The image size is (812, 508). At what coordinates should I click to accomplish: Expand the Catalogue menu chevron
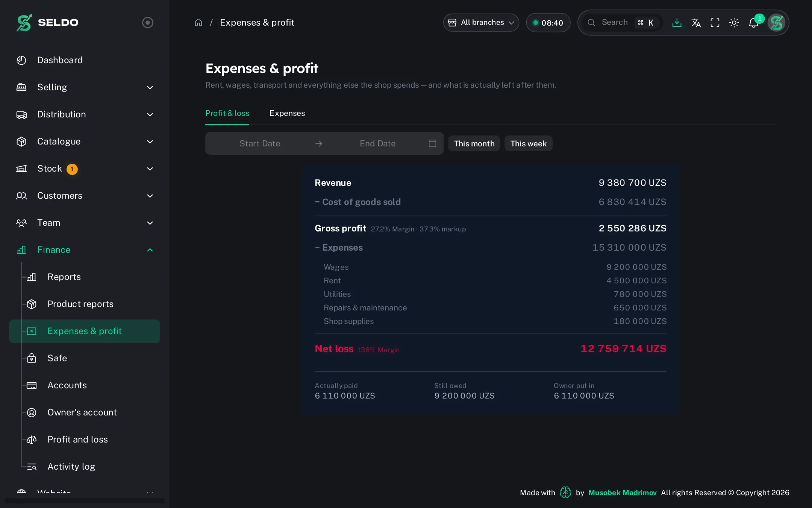(x=150, y=142)
